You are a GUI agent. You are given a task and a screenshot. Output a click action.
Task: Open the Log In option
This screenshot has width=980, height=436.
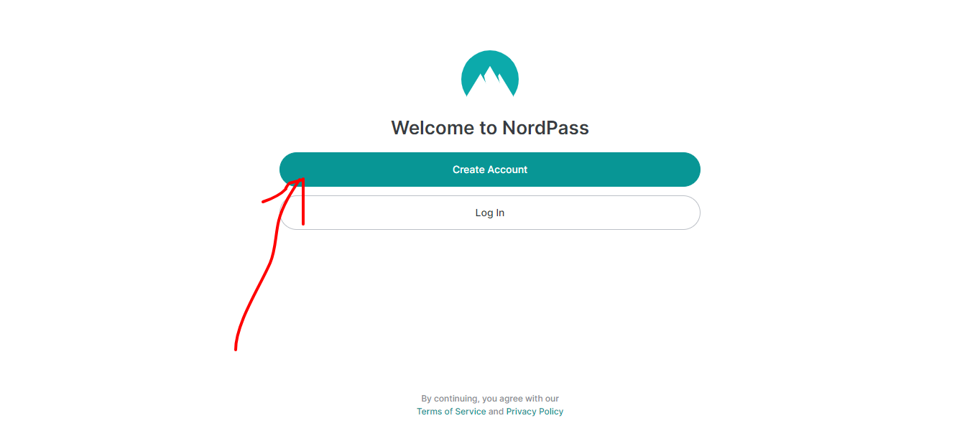(490, 213)
